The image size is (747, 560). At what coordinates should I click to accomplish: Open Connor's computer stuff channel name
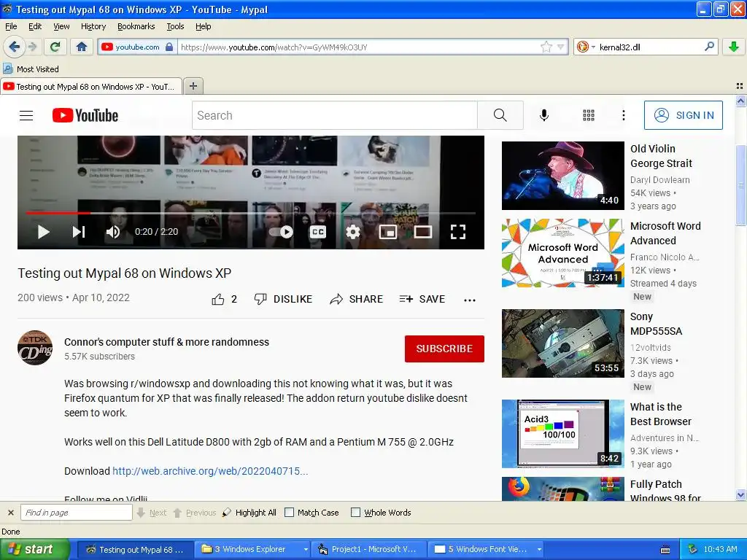(x=167, y=342)
